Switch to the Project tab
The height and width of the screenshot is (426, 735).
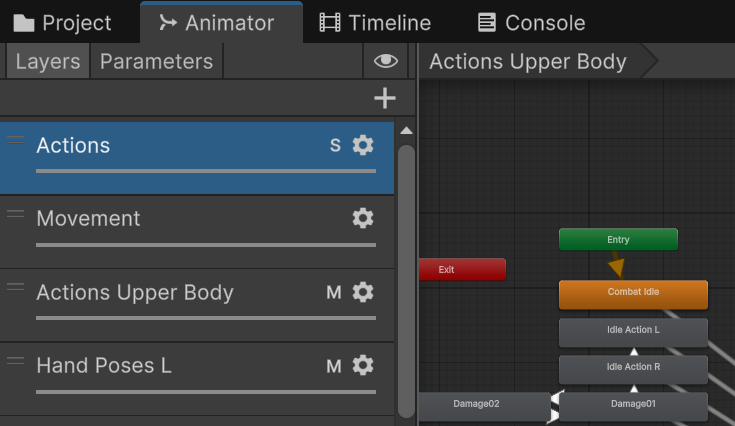63,22
